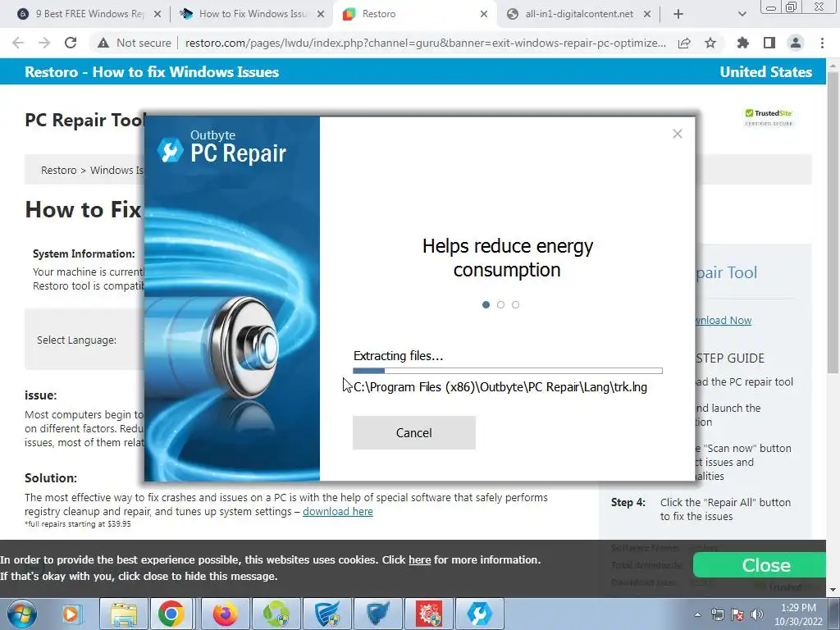The width and height of the screenshot is (840, 630).
Task: Click the page vertical scrollbar thumb
Action: click(833, 222)
